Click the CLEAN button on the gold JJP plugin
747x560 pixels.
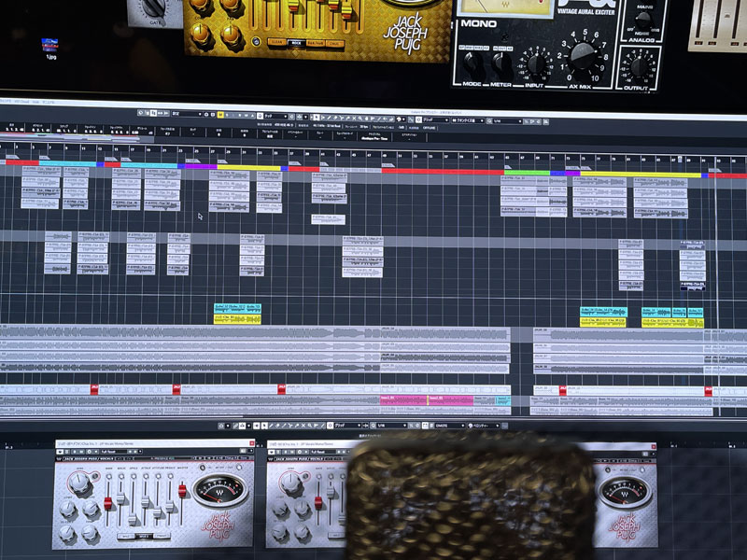tap(276, 42)
